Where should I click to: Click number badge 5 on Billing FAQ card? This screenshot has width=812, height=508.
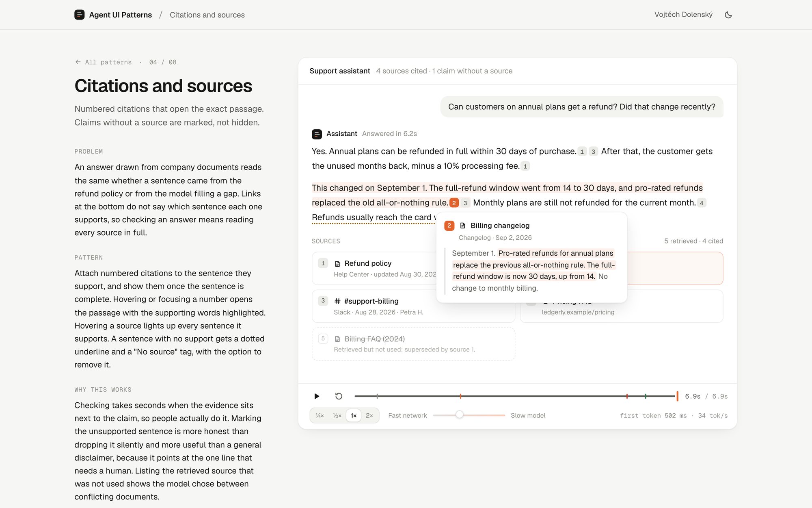323,339
